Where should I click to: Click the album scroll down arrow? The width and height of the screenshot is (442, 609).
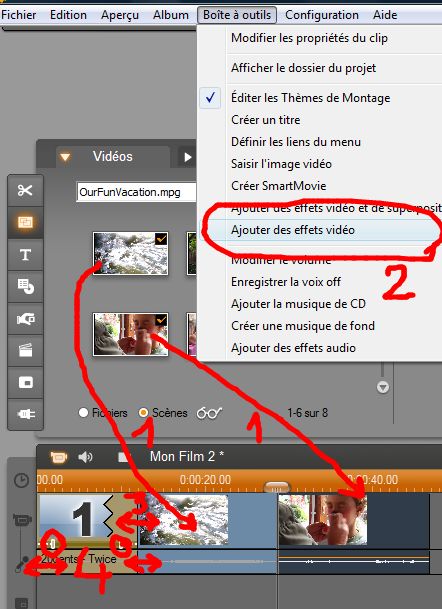click(x=383, y=387)
